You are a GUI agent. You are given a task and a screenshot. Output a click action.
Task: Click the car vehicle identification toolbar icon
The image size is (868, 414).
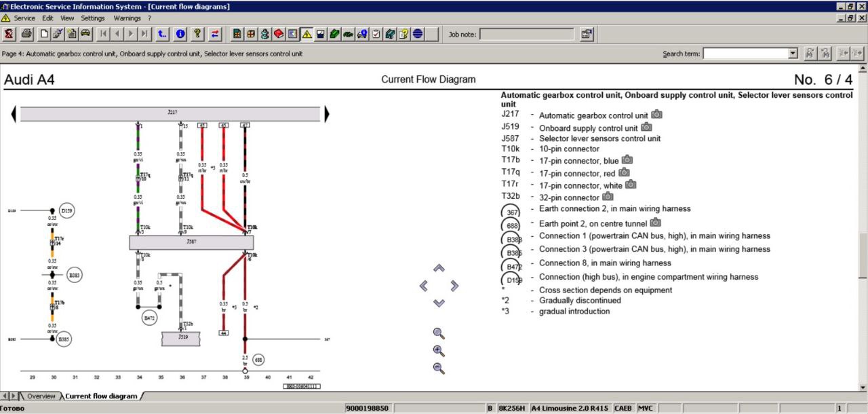pyautogui.click(x=85, y=33)
